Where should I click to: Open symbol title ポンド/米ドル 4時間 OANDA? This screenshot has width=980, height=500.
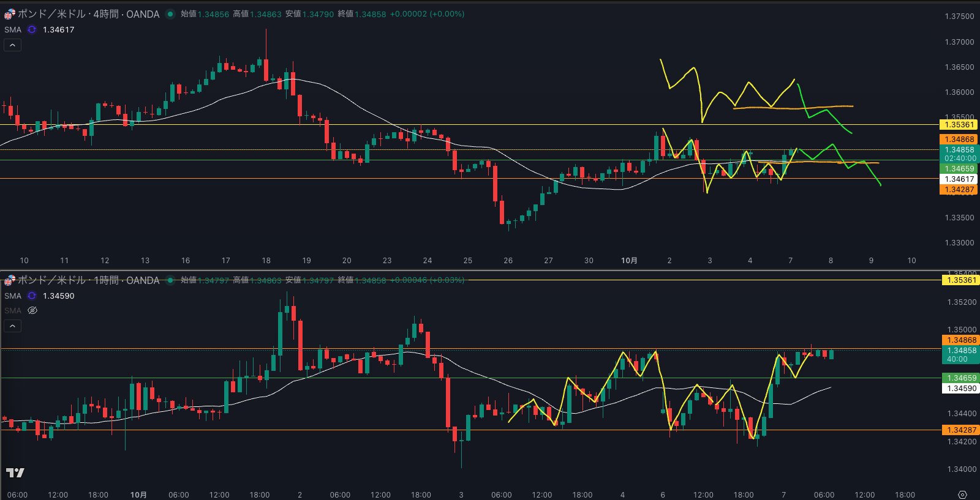[88, 14]
